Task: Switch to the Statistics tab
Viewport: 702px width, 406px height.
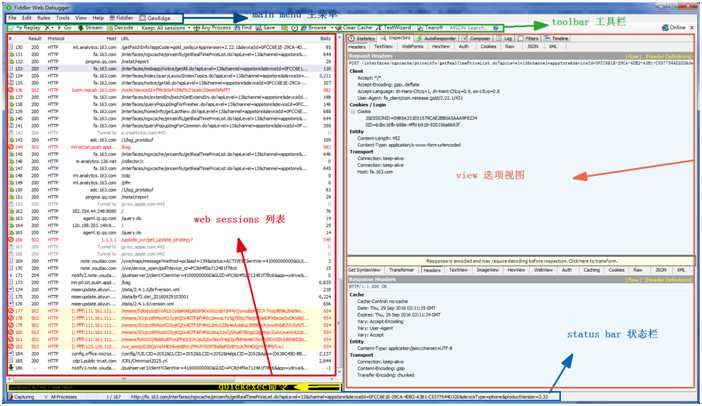Action: pyautogui.click(x=362, y=38)
